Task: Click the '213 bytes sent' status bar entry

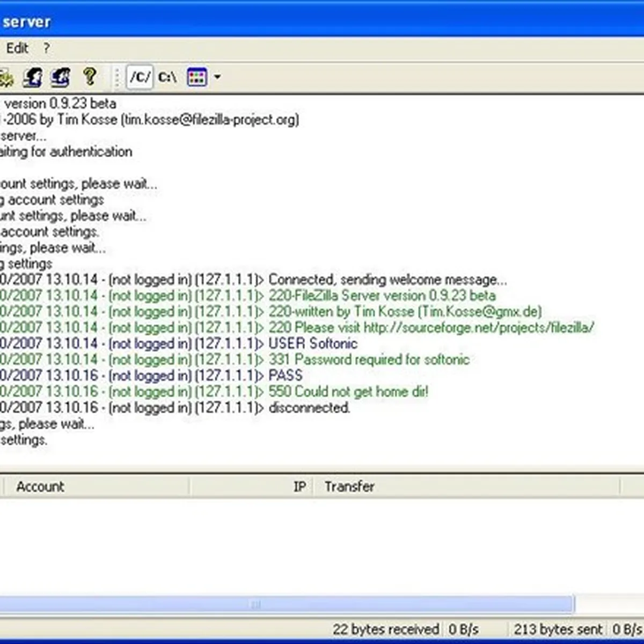Action: pos(558,629)
